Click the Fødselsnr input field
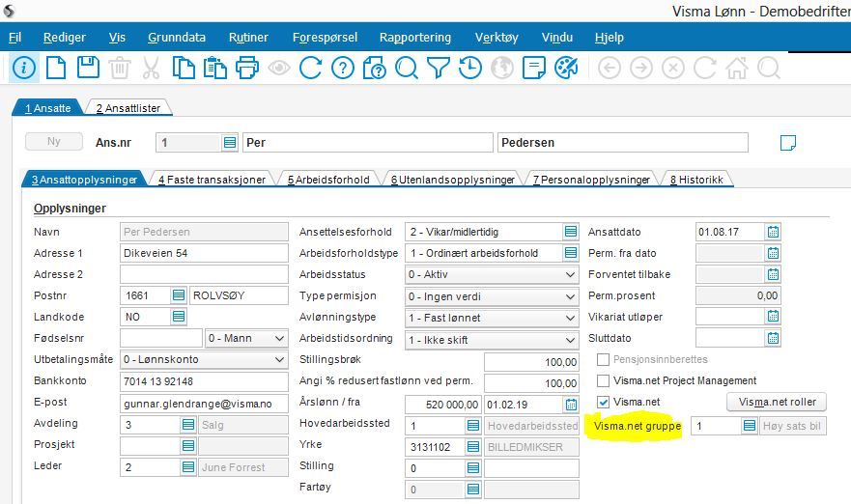Image resolution: width=851 pixels, height=504 pixels. 161,338
